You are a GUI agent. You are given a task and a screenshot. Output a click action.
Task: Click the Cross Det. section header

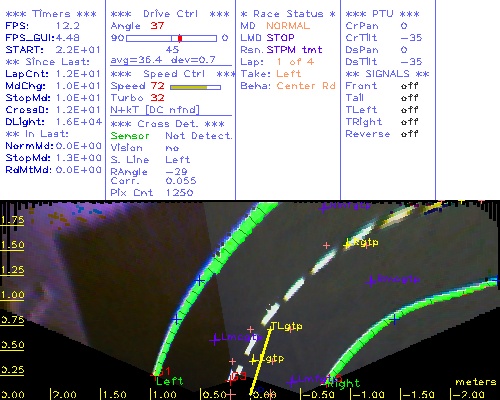pyautogui.click(x=168, y=124)
